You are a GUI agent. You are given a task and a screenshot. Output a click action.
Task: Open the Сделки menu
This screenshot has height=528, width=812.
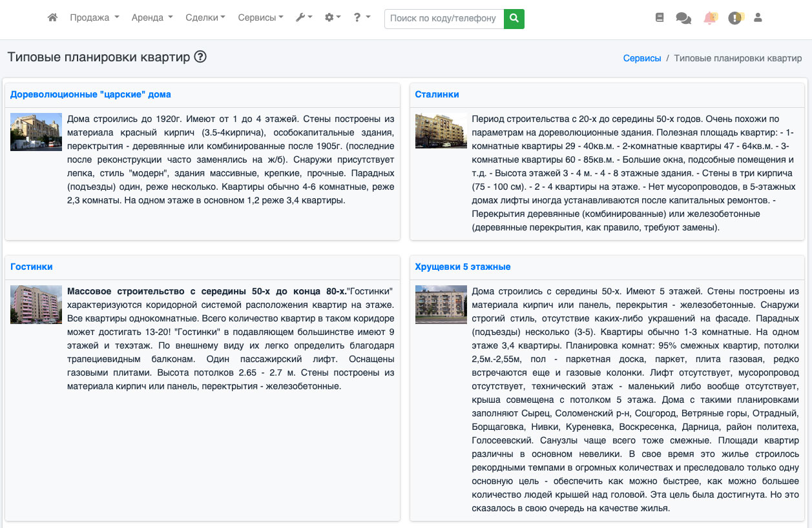[x=205, y=18]
